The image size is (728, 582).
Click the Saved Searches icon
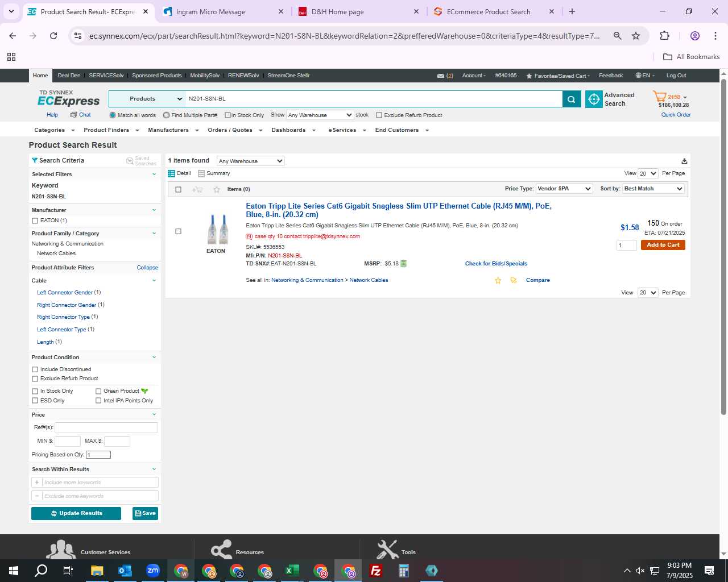pyautogui.click(x=130, y=161)
